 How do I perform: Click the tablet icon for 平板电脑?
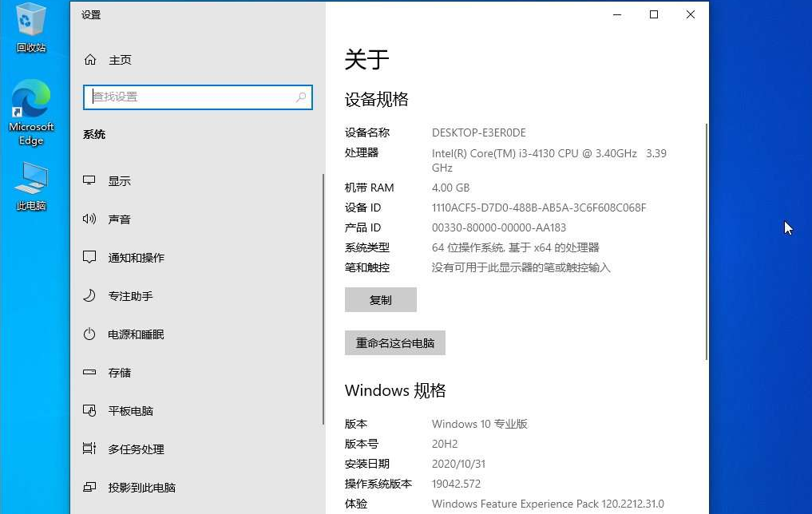89,410
